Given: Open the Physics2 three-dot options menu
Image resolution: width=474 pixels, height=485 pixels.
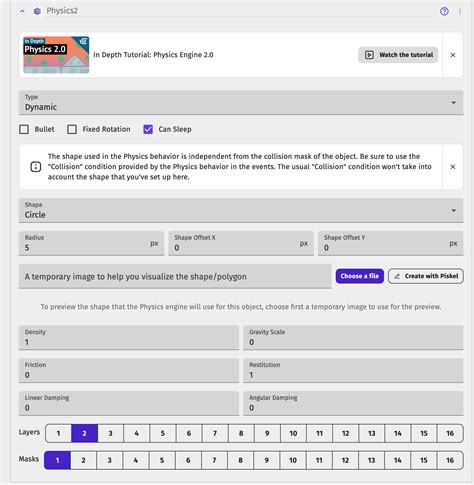Looking at the screenshot, I should [x=460, y=11].
